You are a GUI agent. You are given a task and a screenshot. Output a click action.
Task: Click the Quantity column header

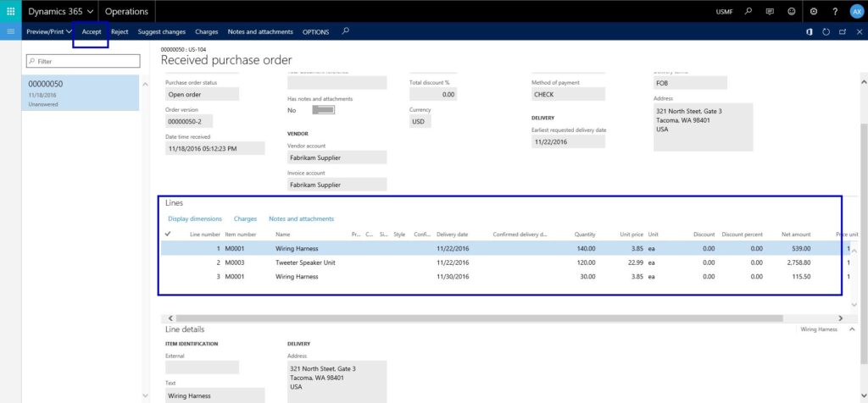[x=585, y=235]
